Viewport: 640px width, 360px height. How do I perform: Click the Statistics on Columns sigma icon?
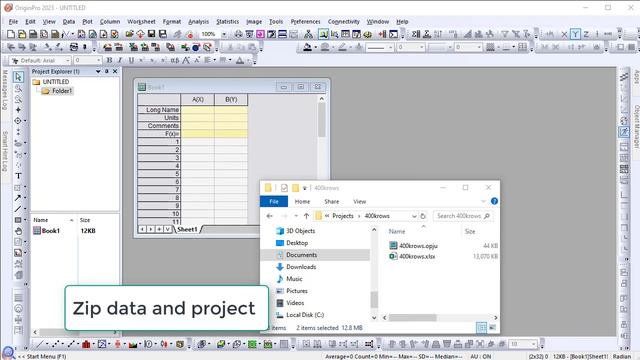[416, 34]
